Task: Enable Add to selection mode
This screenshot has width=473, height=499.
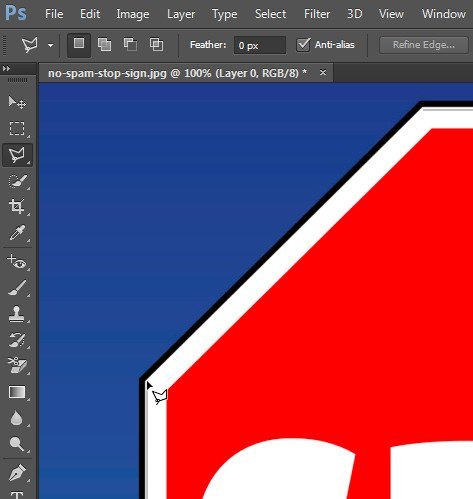Action: (104, 45)
